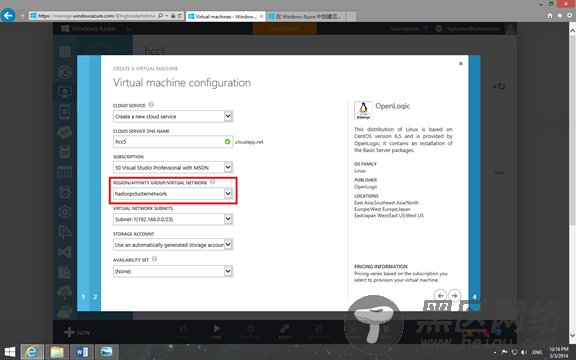The image size is (576, 360).
Task: Click the Cloud Service DNS Name field
Action: 173,142
